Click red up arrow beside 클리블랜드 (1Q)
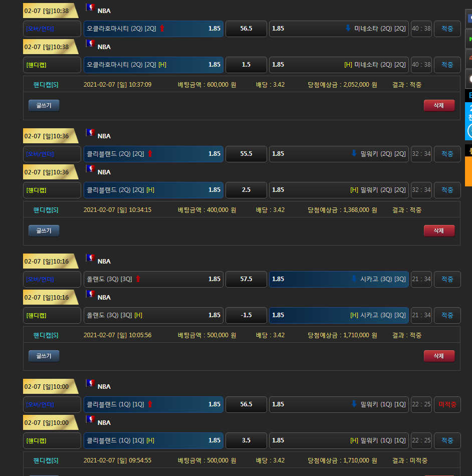 pyautogui.click(x=150, y=404)
